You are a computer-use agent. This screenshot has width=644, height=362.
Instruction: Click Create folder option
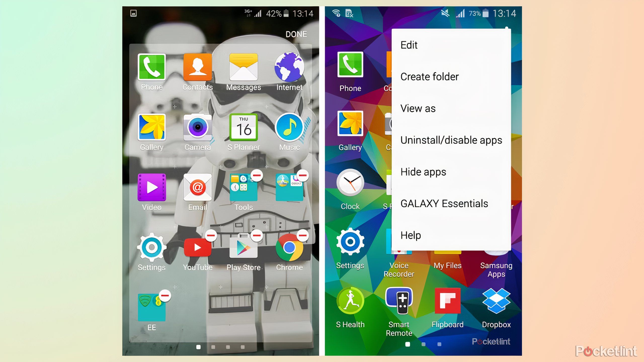point(429,76)
